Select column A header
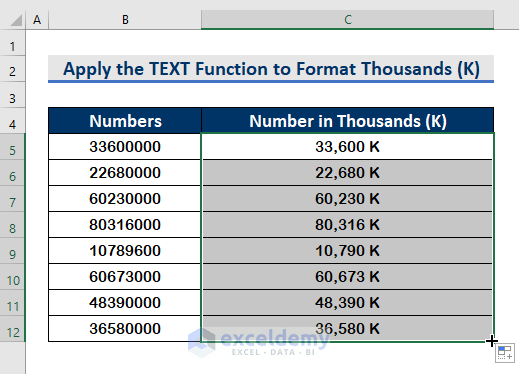The height and width of the screenshot is (374, 519). [37, 20]
